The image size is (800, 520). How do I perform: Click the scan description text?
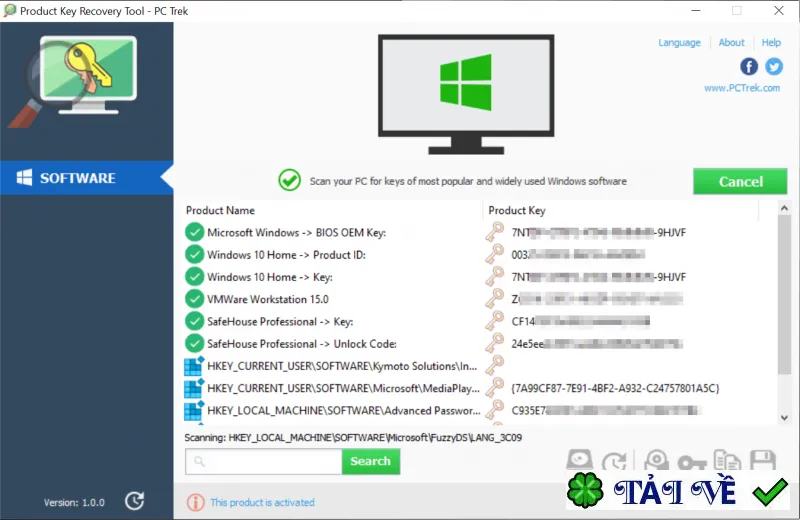click(468, 181)
